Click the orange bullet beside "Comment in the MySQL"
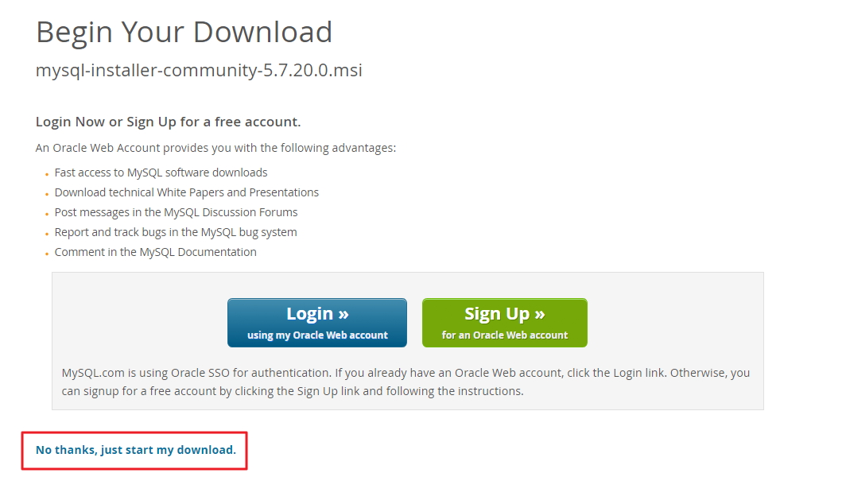The image size is (846, 504). coord(47,254)
